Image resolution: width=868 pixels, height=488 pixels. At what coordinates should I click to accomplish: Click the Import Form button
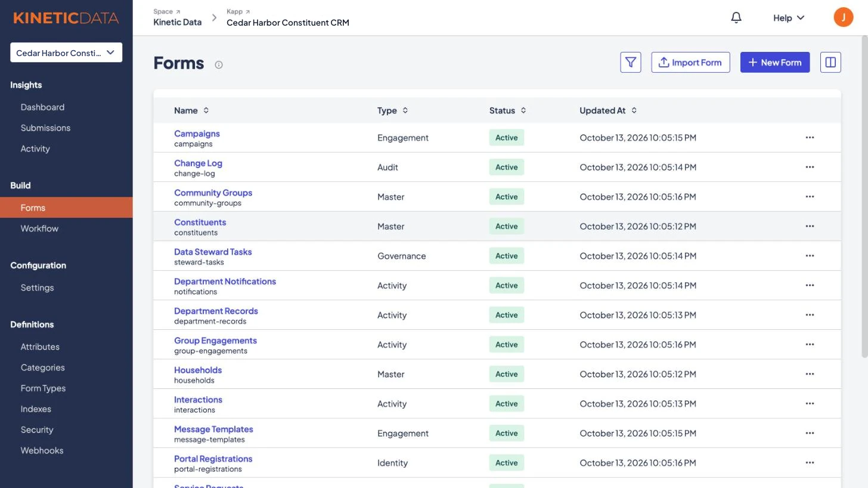tap(690, 63)
